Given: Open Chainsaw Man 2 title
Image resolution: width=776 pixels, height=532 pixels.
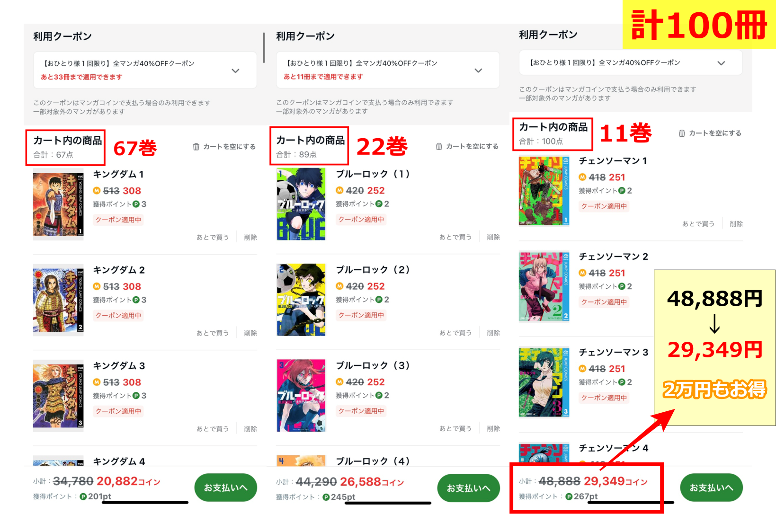Looking at the screenshot, I should [x=614, y=257].
